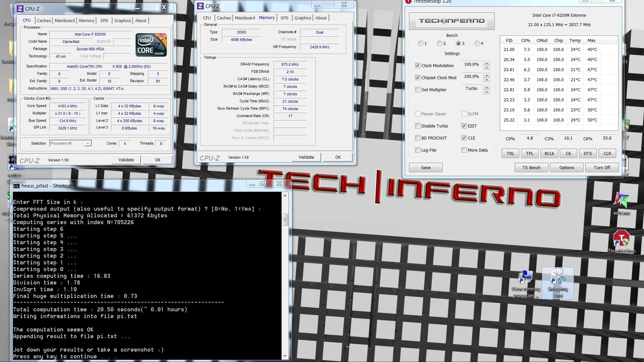The image size is (644, 362).
Task: Decrease Clock Modulation percentage stepper
Action: [487, 68]
